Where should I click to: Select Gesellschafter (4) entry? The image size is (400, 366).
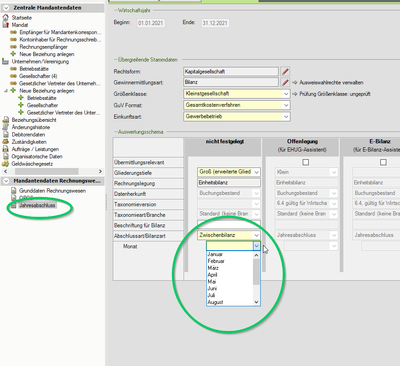(x=38, y=76)
